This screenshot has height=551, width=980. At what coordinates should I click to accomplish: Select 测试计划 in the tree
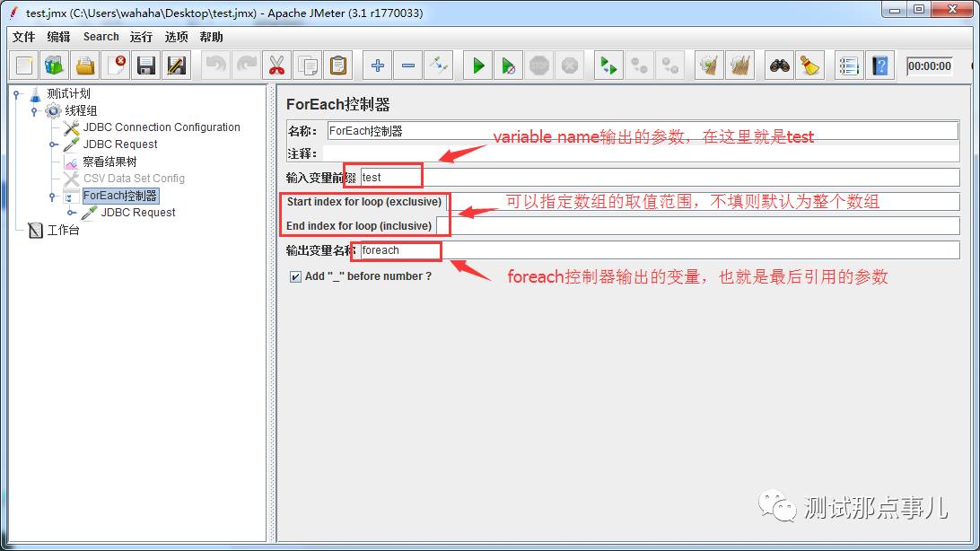pyautogui.click(x=69, y=93)
